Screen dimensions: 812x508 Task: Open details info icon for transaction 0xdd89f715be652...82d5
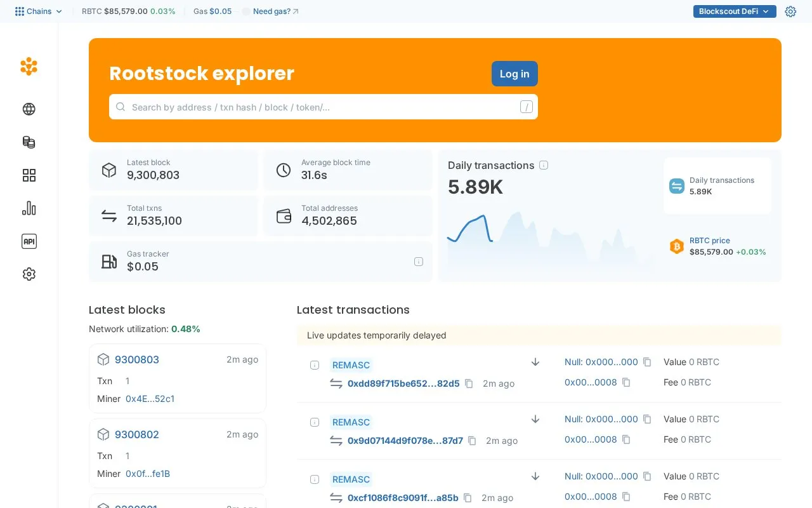[x=315, y=365]
